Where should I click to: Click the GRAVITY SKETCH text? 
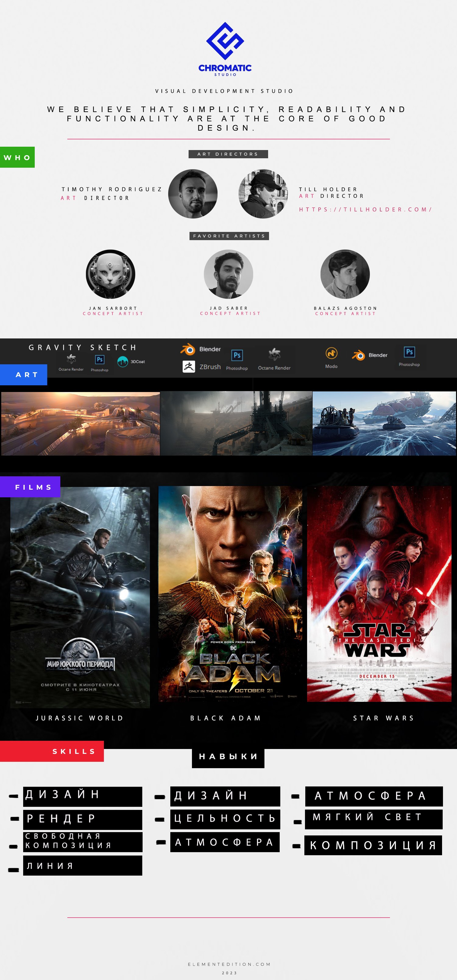click(83, 347)
